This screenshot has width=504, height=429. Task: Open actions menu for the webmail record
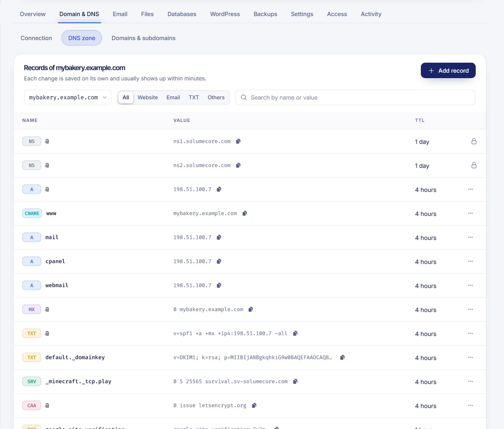[471, 285]
